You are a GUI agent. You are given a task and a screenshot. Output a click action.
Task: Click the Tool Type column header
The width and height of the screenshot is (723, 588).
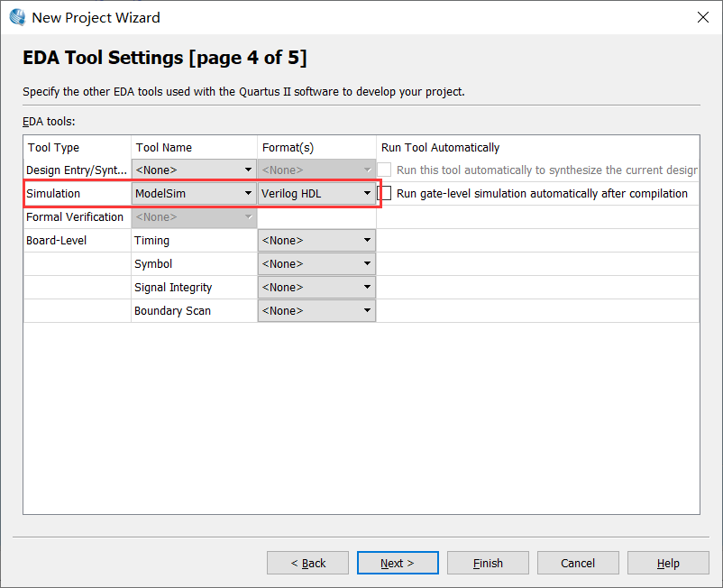[x=77, y=147]
